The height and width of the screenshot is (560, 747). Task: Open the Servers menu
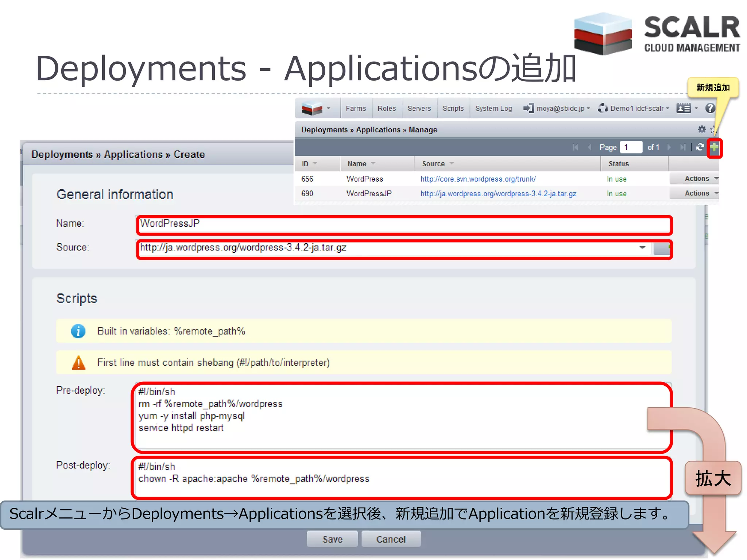tap(419, 108)
